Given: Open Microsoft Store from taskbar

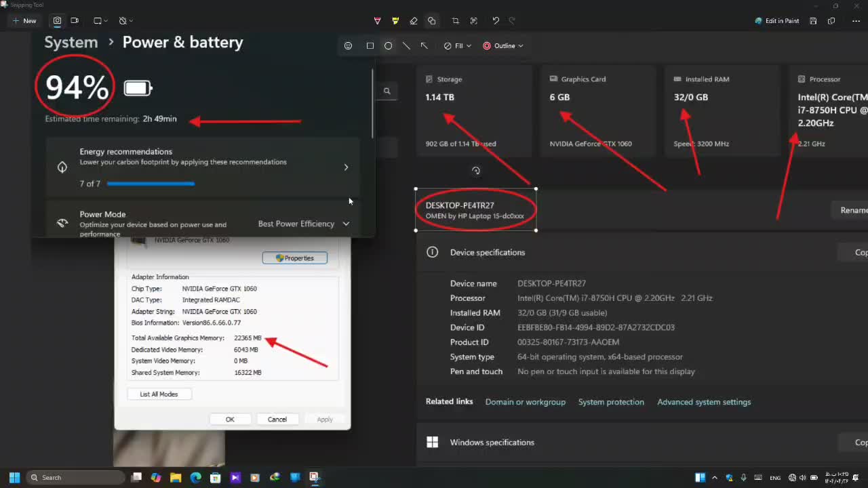Looking at the screenshot, I should tap(215, 478).
